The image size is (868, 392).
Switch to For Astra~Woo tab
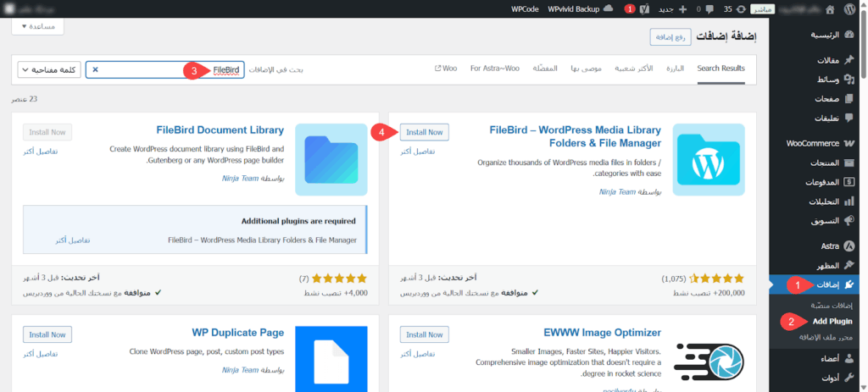click(495, 69)
